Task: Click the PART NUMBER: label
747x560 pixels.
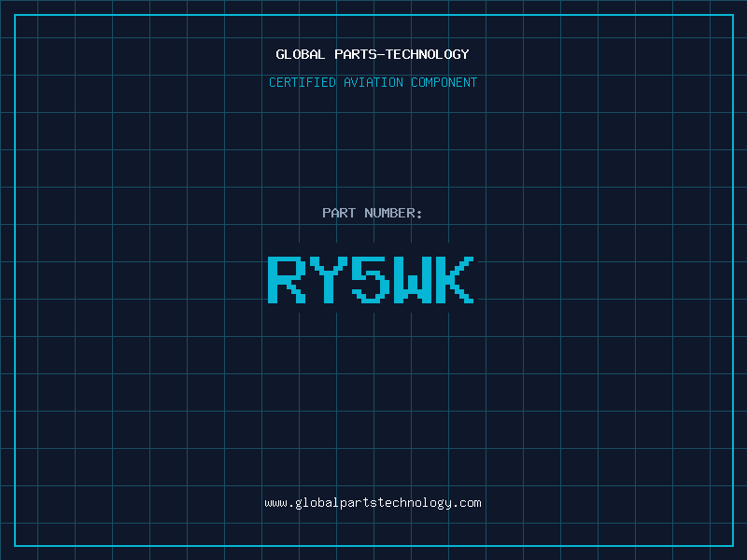Action: coord(373,213)
